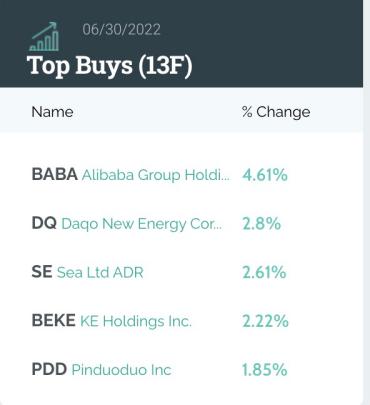
Task: Click the % Change column header
Action: 276,112
